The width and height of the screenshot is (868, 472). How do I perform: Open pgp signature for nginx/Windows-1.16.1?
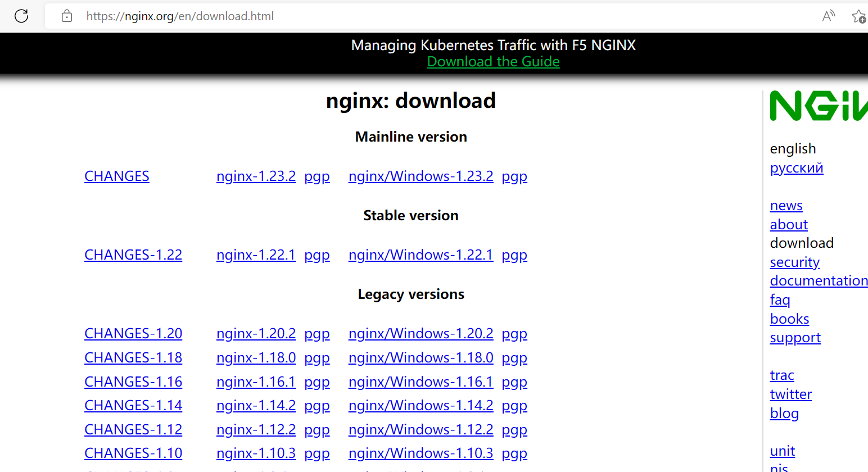pyautogui.click(x=514, y=382)
